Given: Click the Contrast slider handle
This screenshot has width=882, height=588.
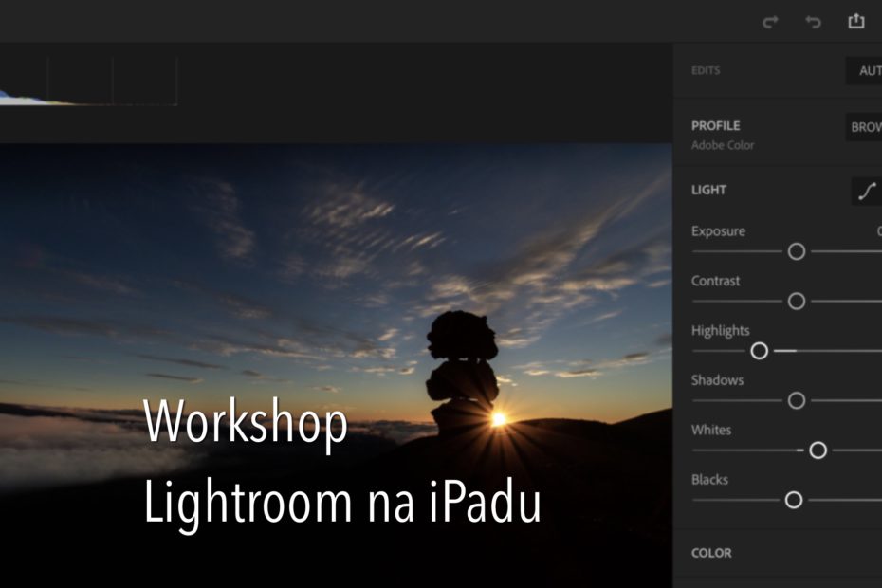Looking at the screenshot, I should (x=797, y=301).
